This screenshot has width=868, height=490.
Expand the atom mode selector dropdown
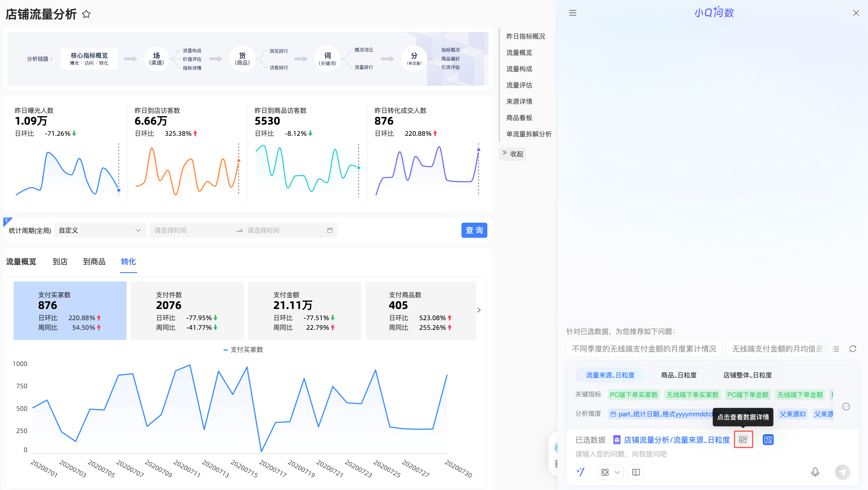(x=617, y=472)
